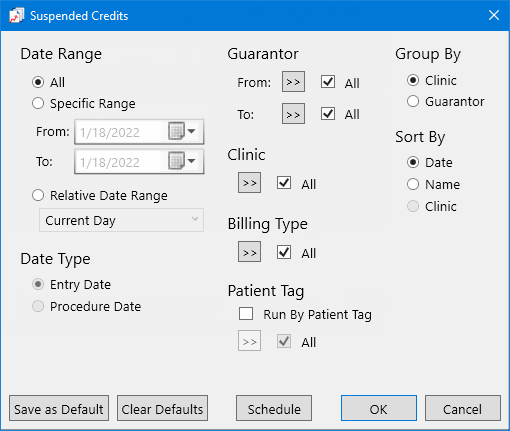Enable Run By Patient Tag checkbox
This screenshot has width=510, height=431.
[x=246, y=314]
